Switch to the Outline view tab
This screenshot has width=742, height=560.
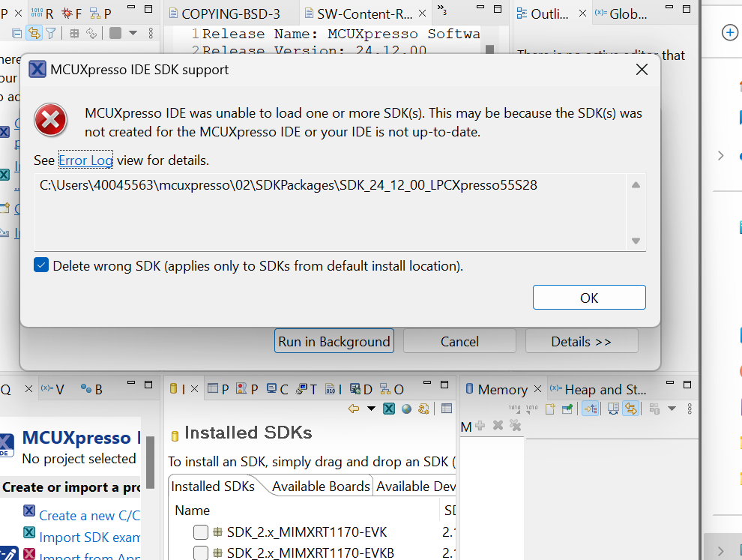(543, 13)
